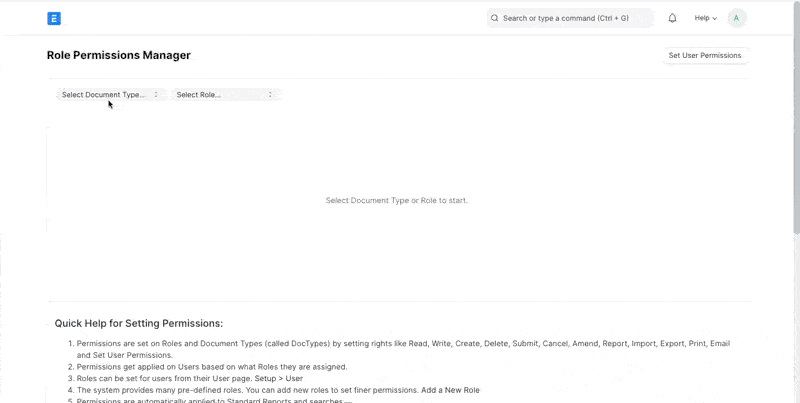800x403 pixels.
Task: Open the Select Document Type dropdown
Action: pos(104,95)
